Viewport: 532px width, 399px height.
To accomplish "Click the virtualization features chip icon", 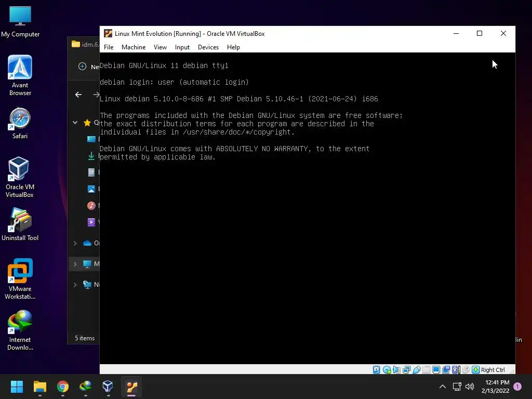I will pos(456,370).
